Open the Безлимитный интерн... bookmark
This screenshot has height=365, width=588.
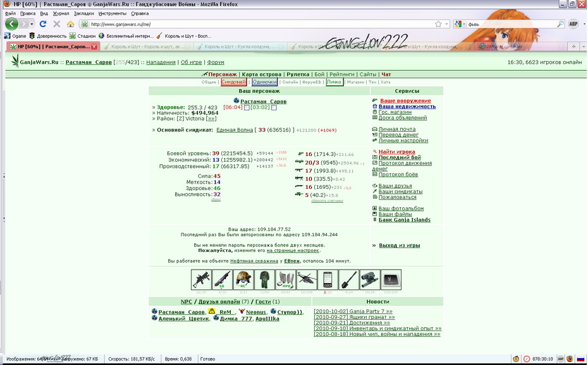click(126, 36)
